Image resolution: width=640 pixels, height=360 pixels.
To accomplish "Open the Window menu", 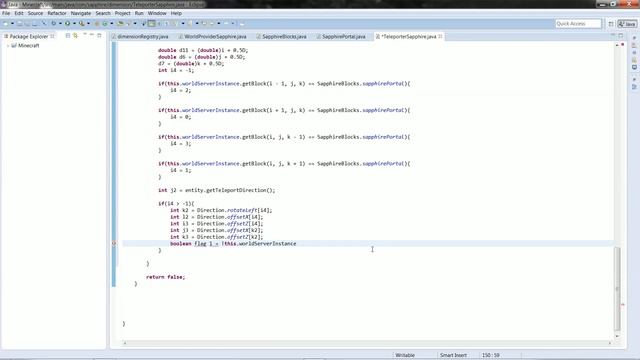I will [157, 13].
